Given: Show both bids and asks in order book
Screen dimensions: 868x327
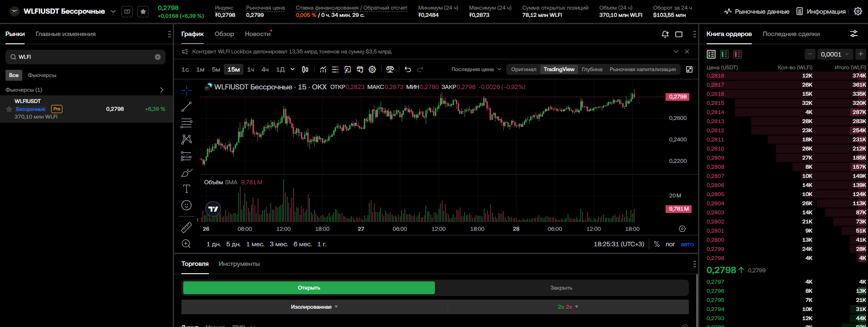Looking at the screenshot, I should (x=711, y=54).
